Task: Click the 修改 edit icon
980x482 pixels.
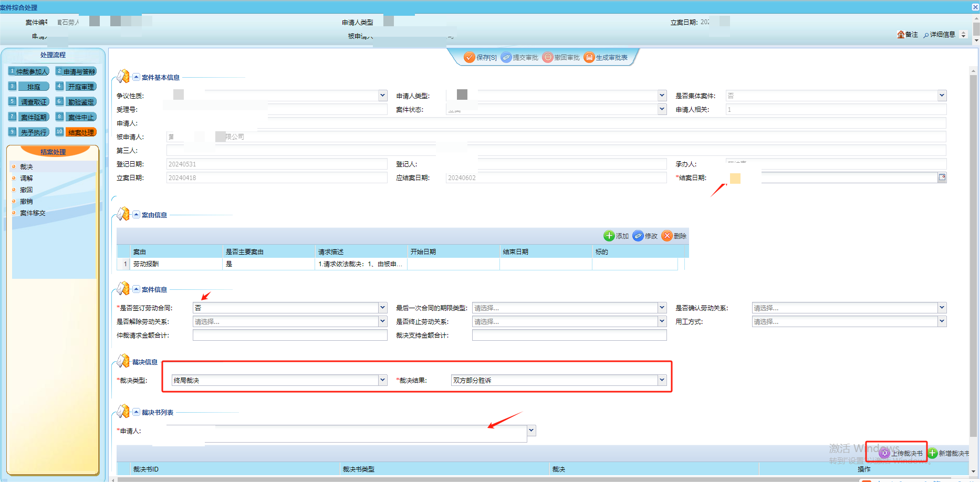Action: [x=638, y=236]
